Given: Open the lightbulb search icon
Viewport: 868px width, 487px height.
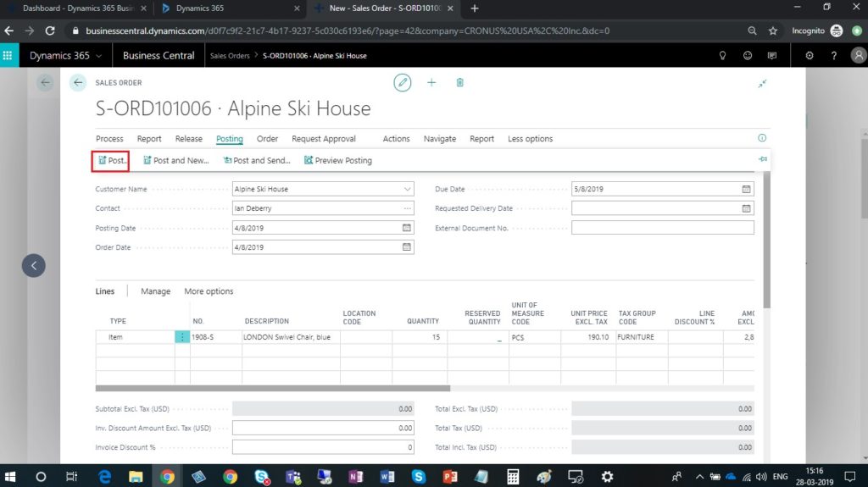Looking at the screenshot, I should click(x=722, y=55).
